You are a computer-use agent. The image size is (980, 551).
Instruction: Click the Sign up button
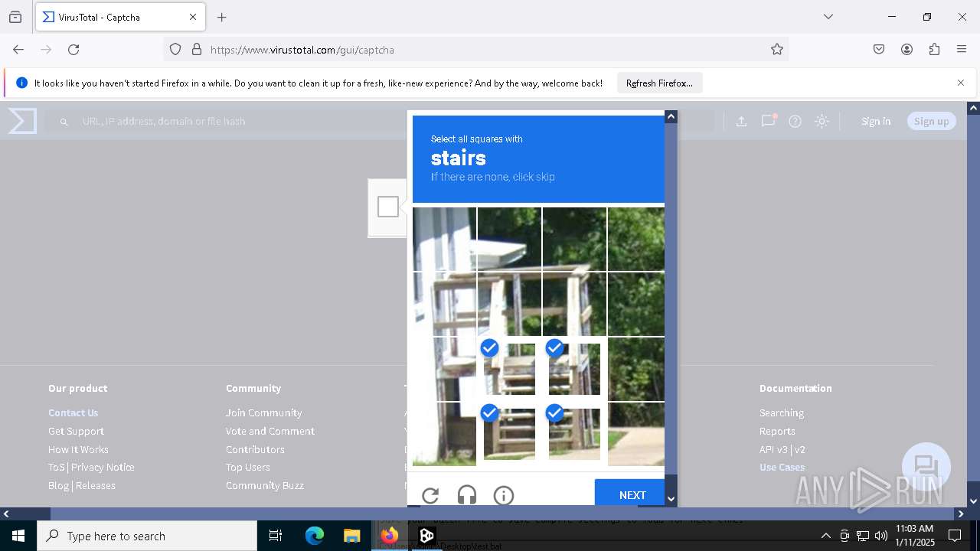coord(931,121)
